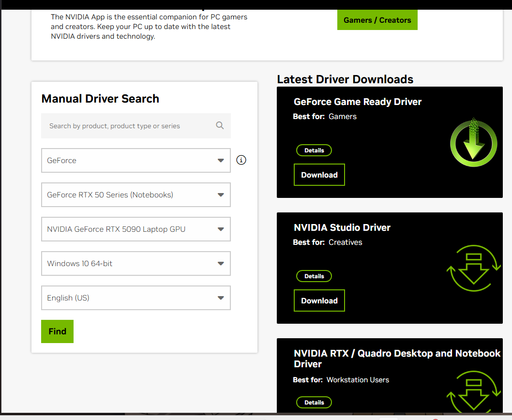
Task: View Details for NVIDIA Studio Driver
Action: click(x=314, y=276)
